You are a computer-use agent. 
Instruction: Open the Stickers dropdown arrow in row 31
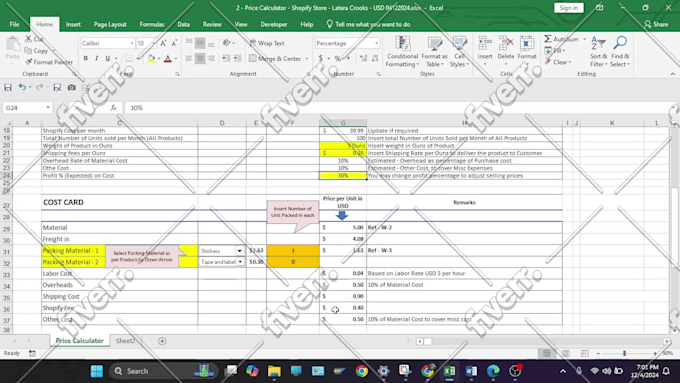tap(239, 251)
